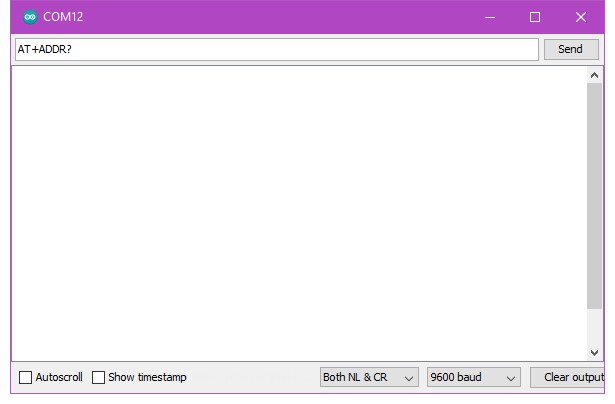Screen dimensions: 615x404
Task: Click the Clear output button
Action: [572, 378]
